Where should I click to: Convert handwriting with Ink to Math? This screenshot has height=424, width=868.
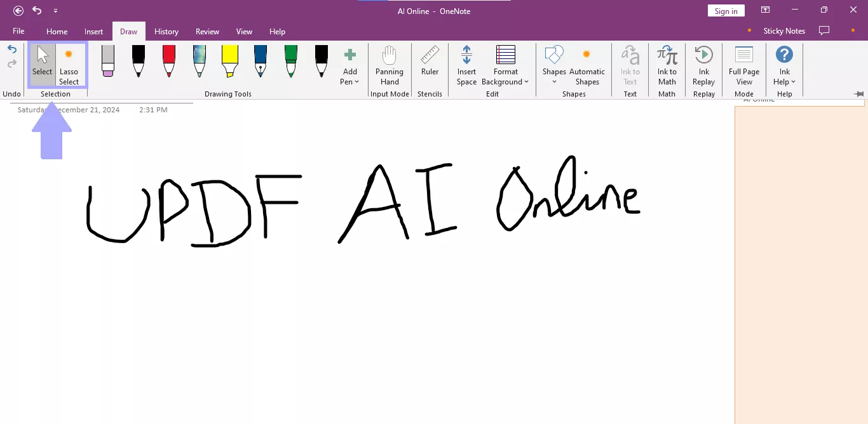[x=667, y=65]
